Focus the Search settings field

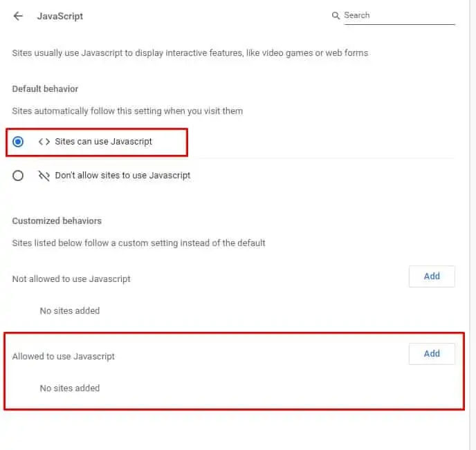399,16
